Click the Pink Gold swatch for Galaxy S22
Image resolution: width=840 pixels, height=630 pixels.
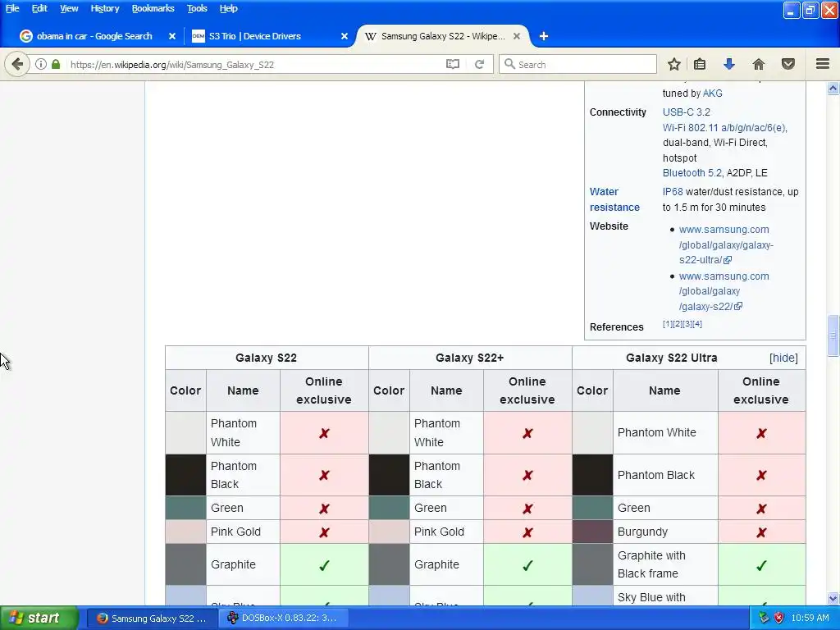(x=185, y=532)
